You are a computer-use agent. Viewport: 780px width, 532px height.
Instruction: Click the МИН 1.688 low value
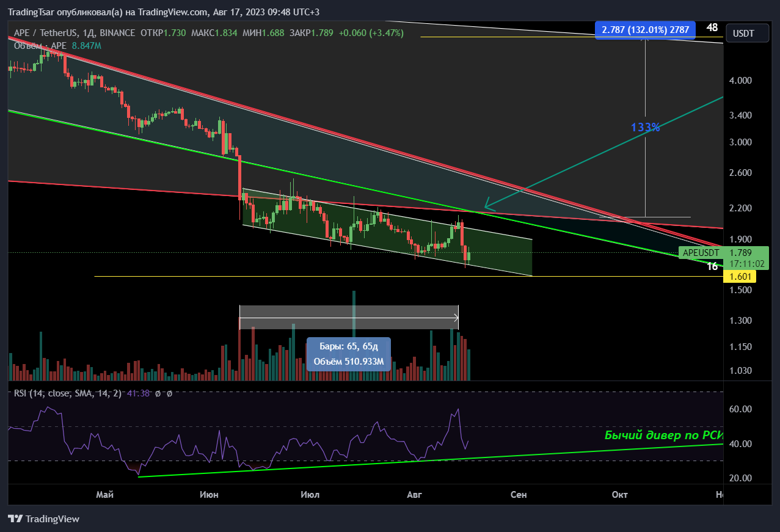(263, 33)
